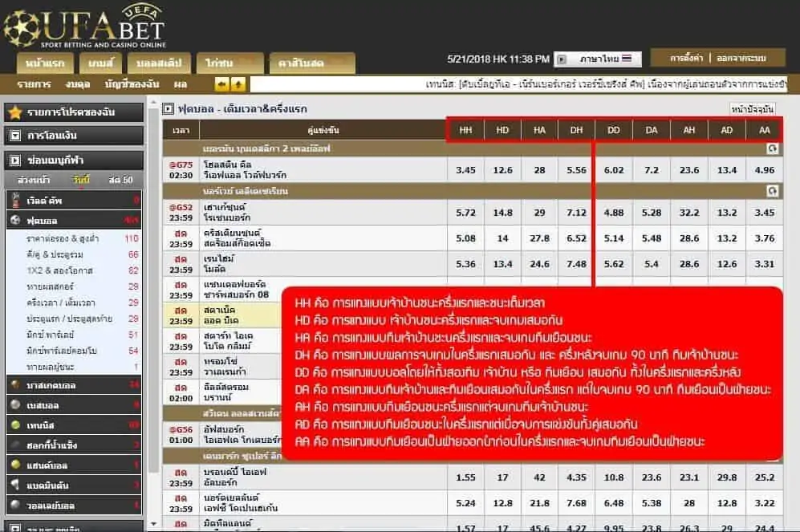This screenshot has height=532, width=800.
Task: Click the เวลา column header
Action: (181, 130)
